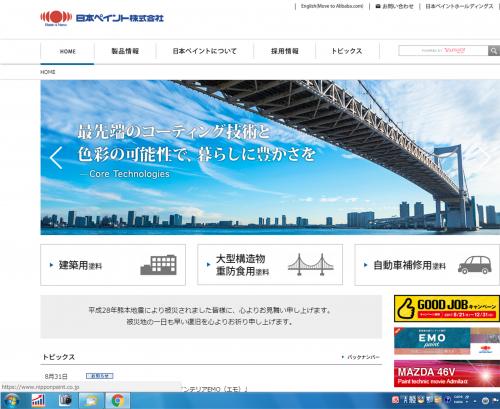Click the 日本ペイント株式会社 company name
Image resolution: width=500 pixels, height=409 pixels.
tap(120, 18)
